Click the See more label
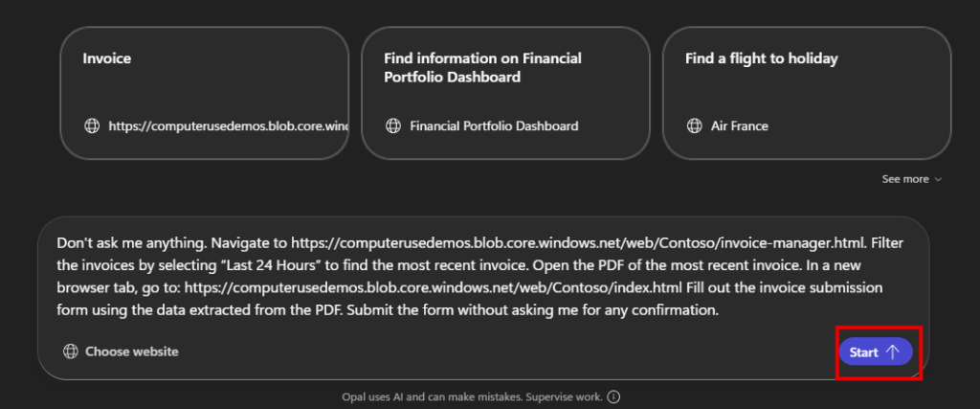 point(904,179)
